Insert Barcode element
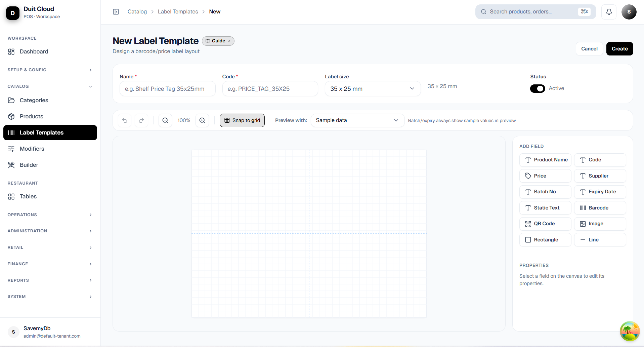The height and width of the screenshot is (347, 644). pos(600,208)
